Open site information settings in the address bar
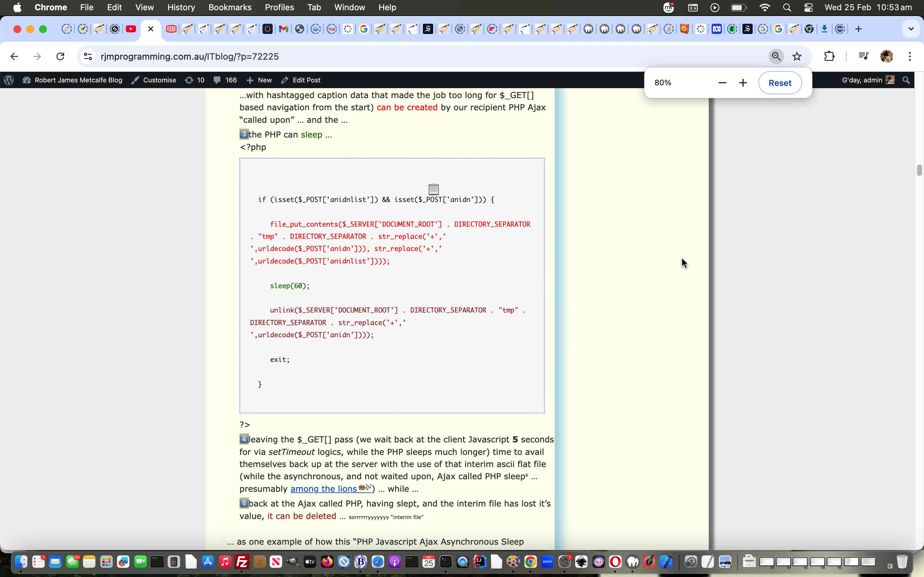Viewport: 924px width, 577px height. coord(88,56)
